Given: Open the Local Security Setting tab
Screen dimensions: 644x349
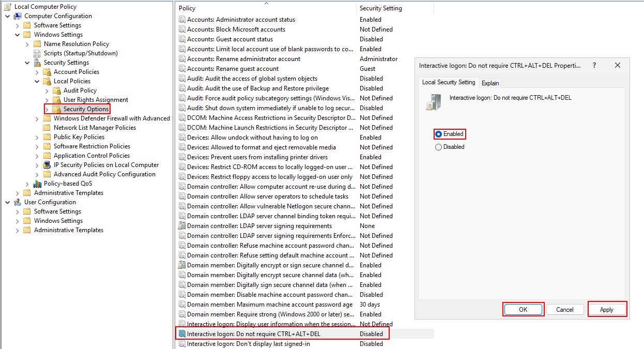Looking at the screenshot, I should pos(448,82).
